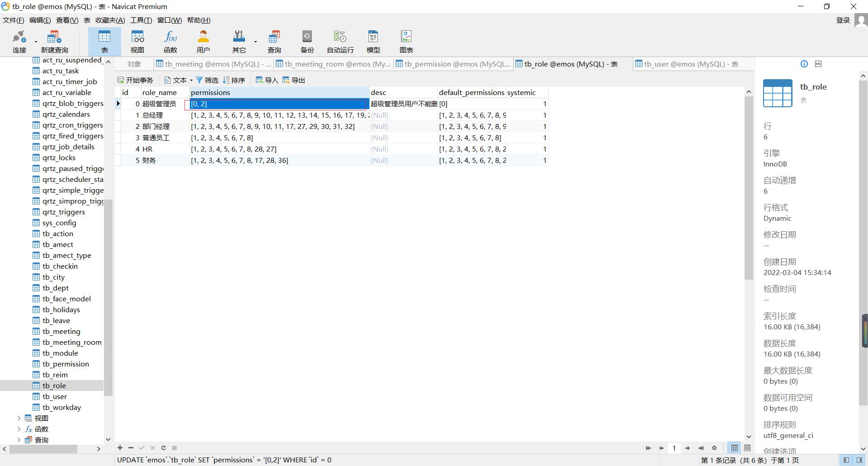The height and width of the screenshot is (466, 868).
Task: Click Begin Transaction (开始事务)
Action: pyautogui.click(x=136, y=80)
